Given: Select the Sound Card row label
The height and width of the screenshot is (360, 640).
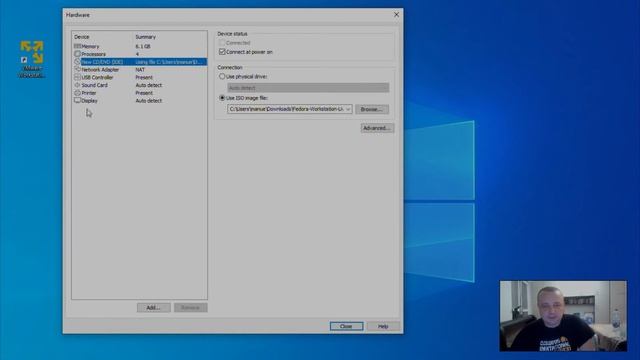Looking at the screenshot, I should click(x=94, y=85).
